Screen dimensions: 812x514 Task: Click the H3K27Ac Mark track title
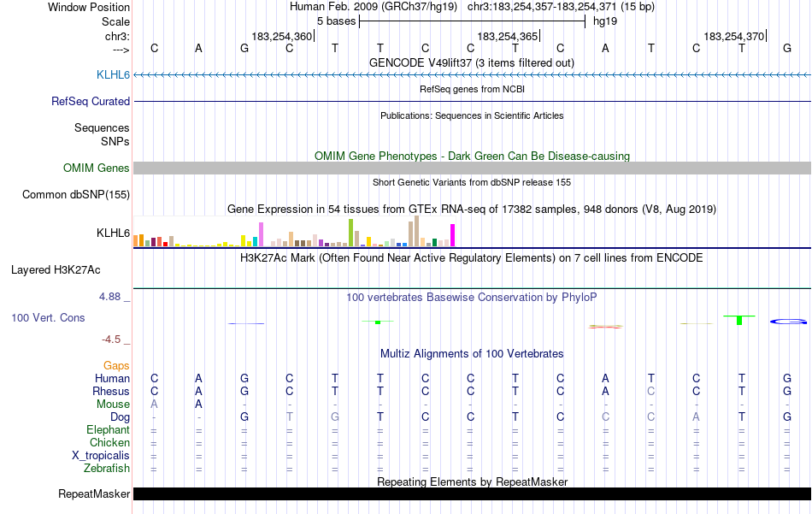472,258
